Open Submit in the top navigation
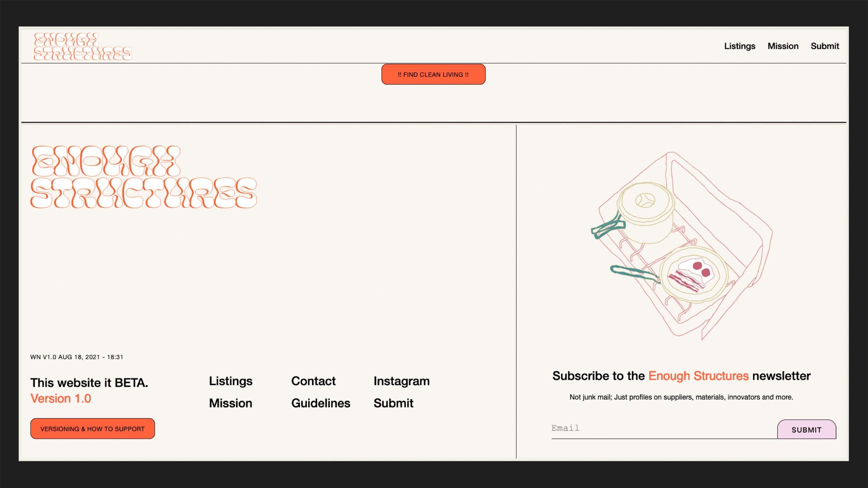 click(824, 46)
